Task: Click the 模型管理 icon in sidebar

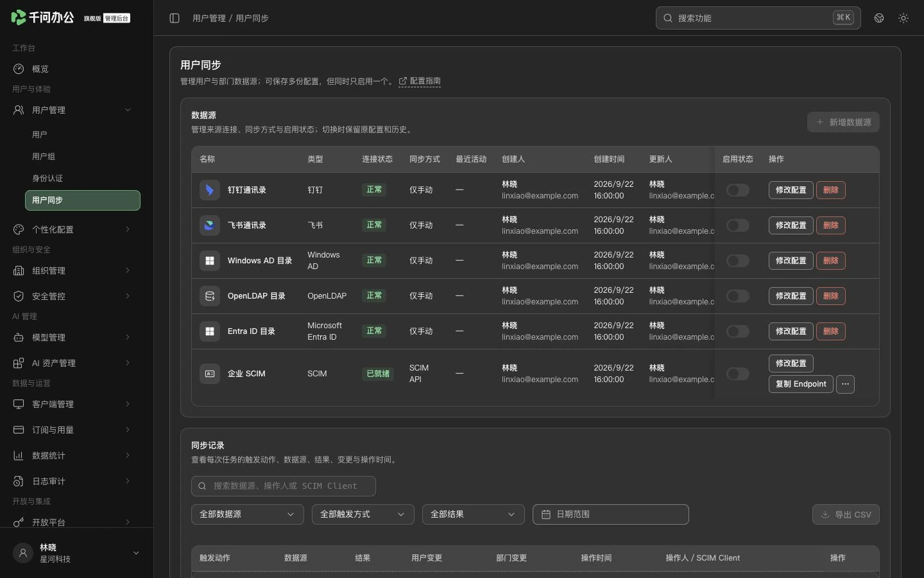Action: (19, 337)
